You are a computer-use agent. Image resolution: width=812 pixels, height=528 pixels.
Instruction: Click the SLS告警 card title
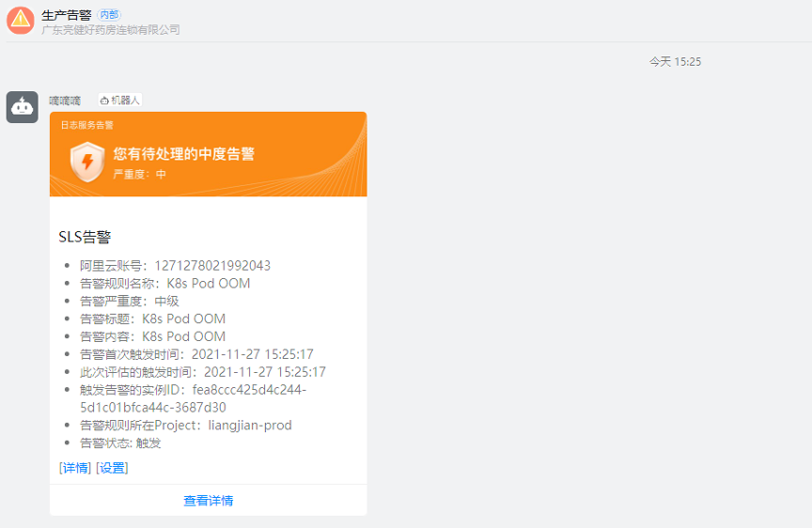click(85, 237)
